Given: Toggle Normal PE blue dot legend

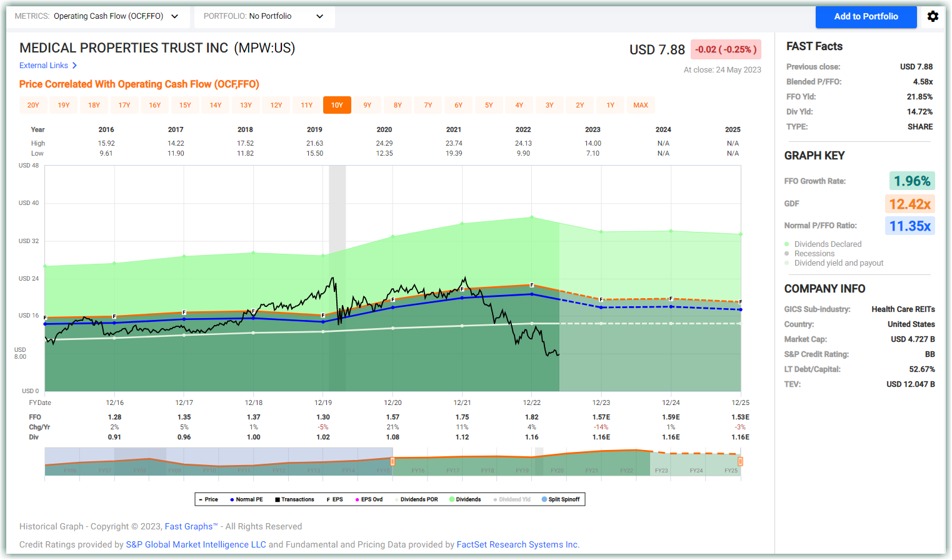Looking at the screenshot, I should point(232,499).
